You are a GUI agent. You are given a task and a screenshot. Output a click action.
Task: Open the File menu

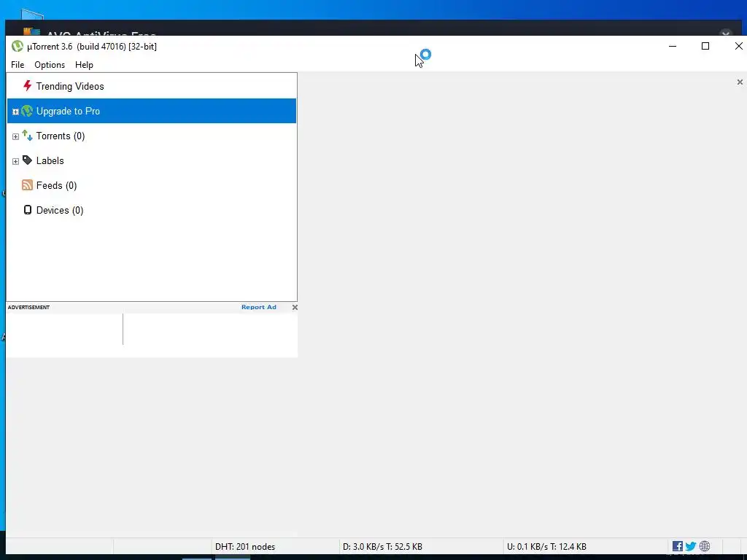tap(18, 65)
